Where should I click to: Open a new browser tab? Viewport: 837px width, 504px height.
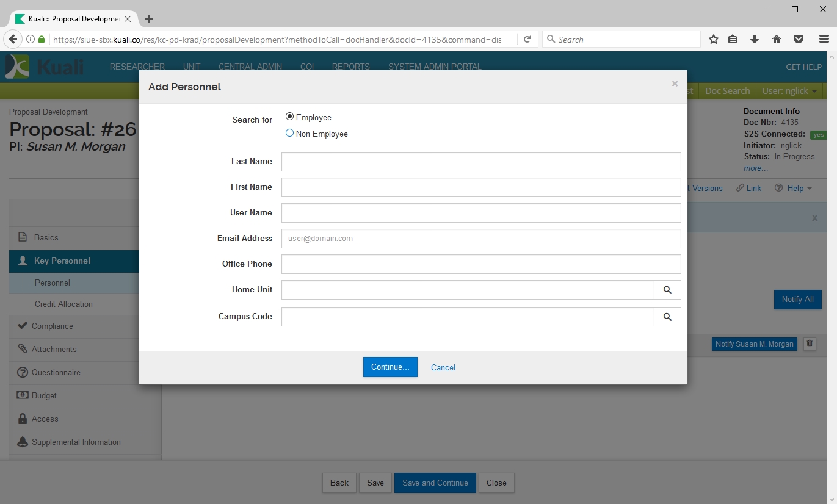tap(149, 19)
